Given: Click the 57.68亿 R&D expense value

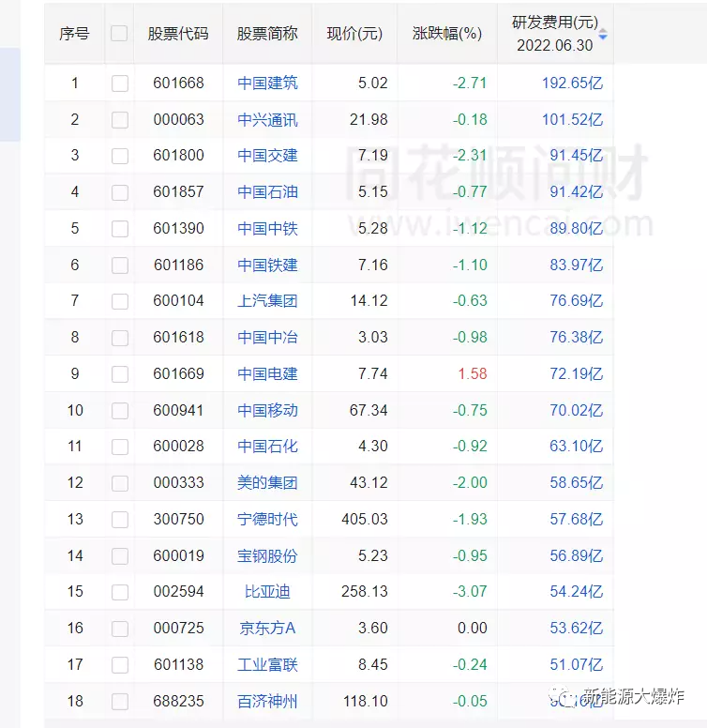Looking at the screenshot, I should 576,519.
